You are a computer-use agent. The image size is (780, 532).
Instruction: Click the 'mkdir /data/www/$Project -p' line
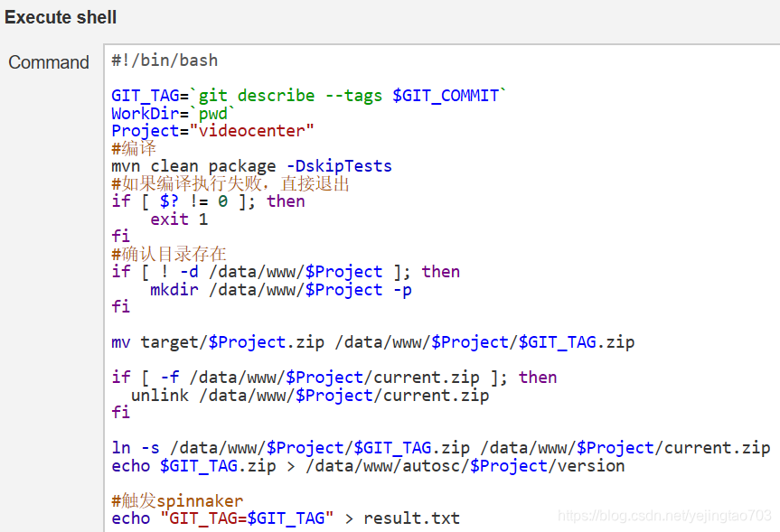(x=281, y=290)
